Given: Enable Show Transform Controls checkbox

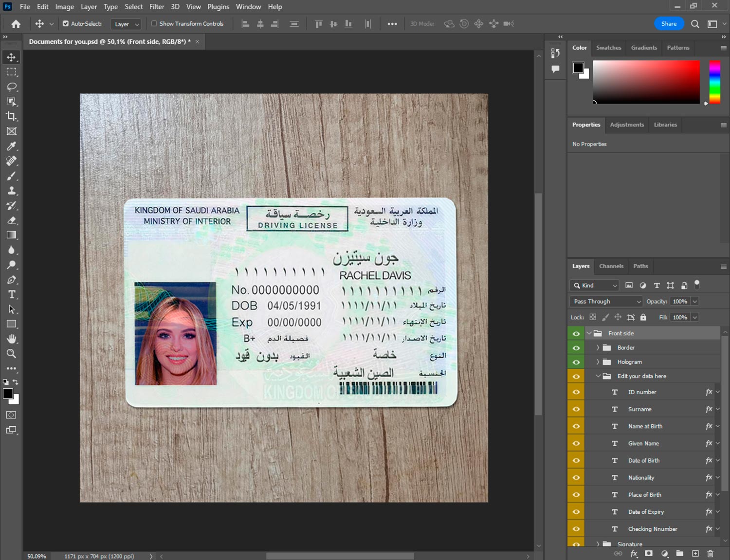Looking at the screenshot, I should click(x=154, y=23).
